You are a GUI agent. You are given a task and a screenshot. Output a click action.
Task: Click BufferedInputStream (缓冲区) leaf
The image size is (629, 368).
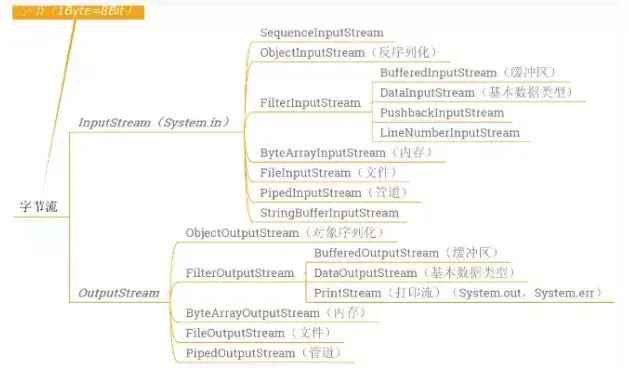coord(467,73)
